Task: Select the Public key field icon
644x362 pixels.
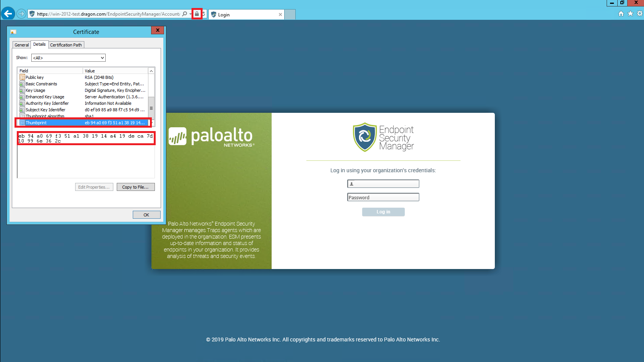Action: (22, 77)
